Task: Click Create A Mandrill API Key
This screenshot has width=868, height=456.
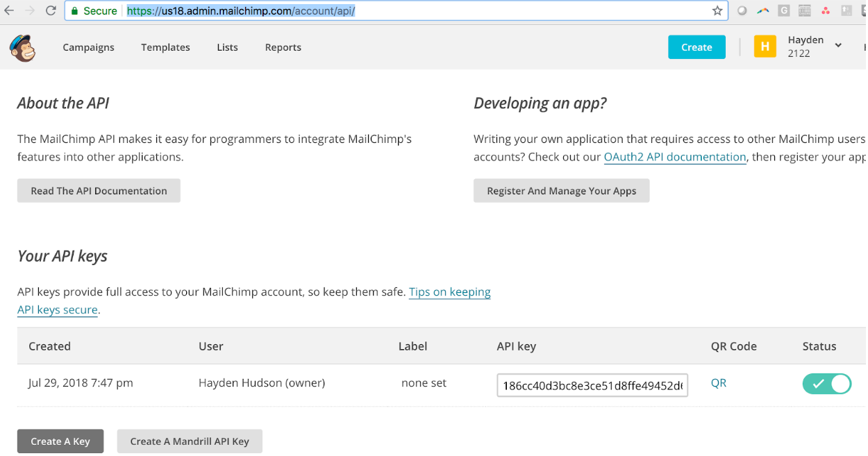Action: [x=190, y=441]
